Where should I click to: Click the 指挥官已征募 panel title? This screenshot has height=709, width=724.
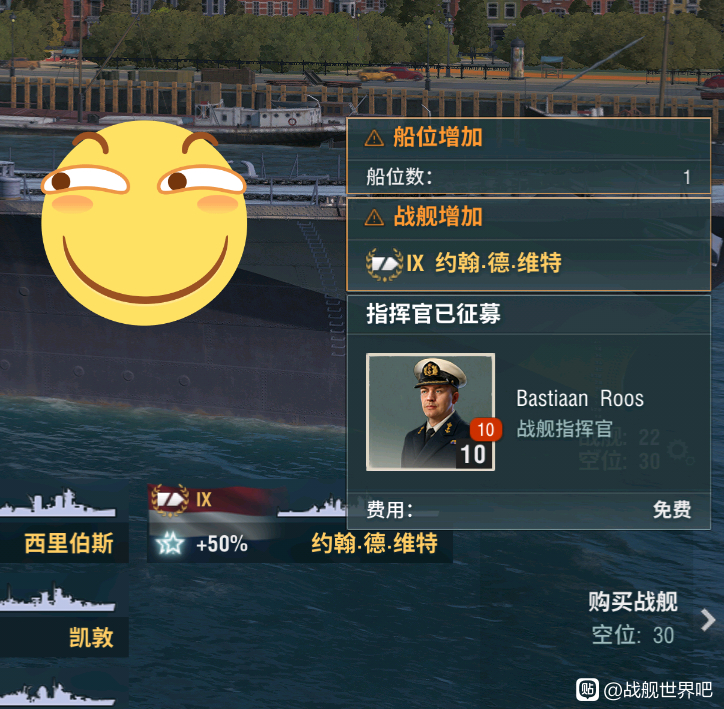[433, 314]
